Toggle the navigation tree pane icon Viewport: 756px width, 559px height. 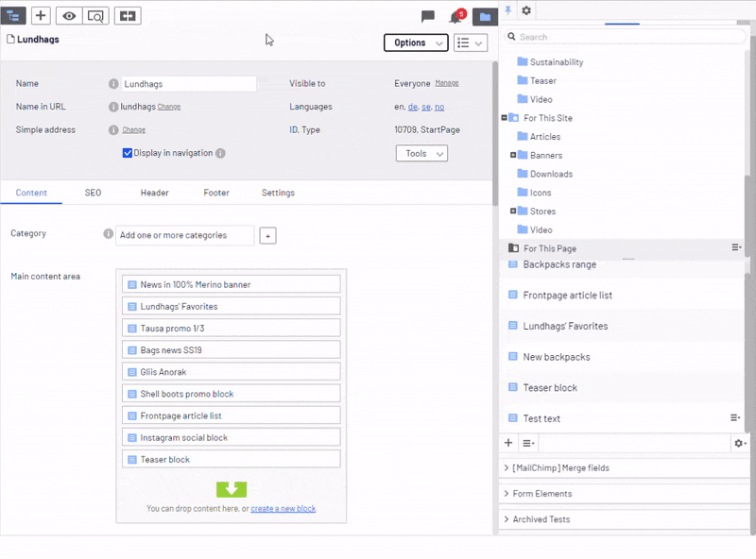(13, 16)
